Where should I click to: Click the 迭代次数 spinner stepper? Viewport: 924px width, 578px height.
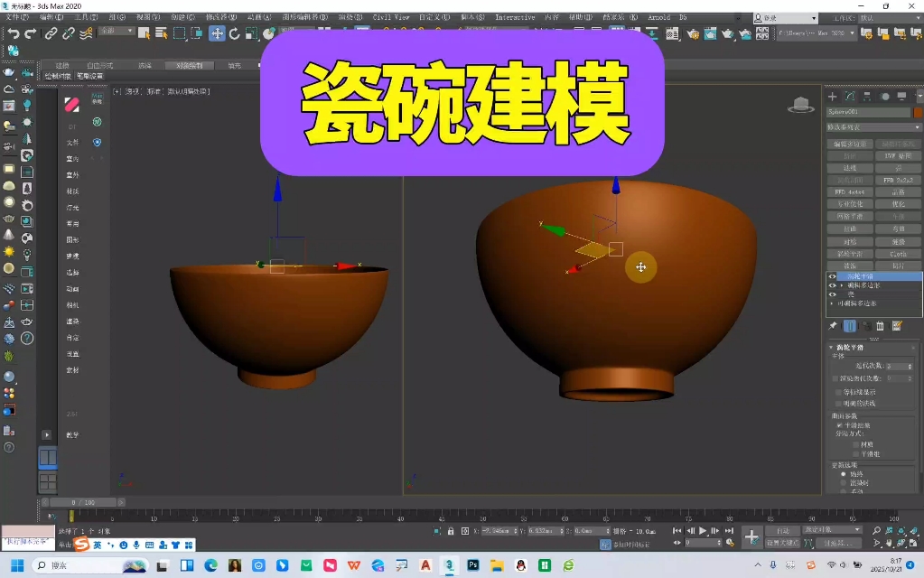tap(910, 365)
